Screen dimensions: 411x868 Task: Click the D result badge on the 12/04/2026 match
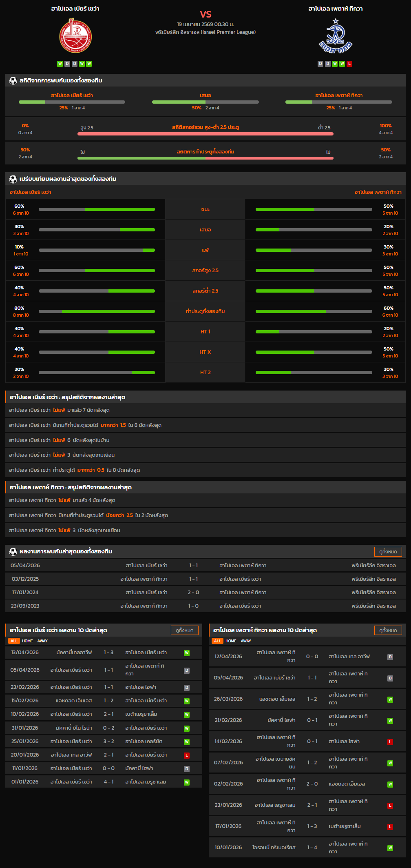pyautogui.click(x=390, y=657)
